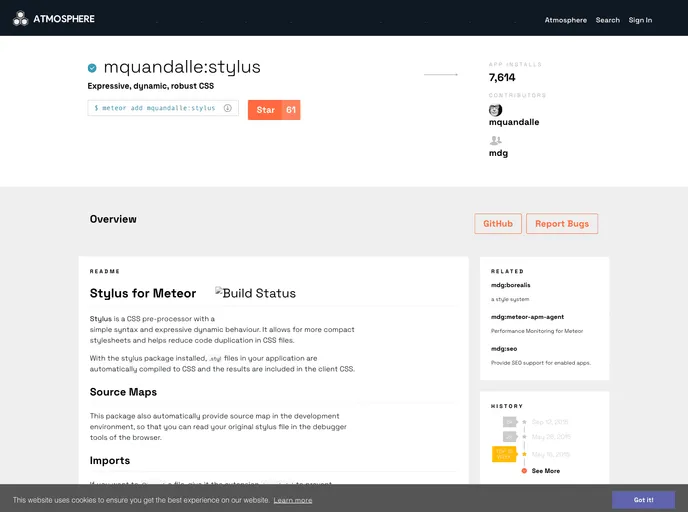The width and height of the screenshot is (688, 512).
Task: Click the info icon in install command box
Action: 228,108
